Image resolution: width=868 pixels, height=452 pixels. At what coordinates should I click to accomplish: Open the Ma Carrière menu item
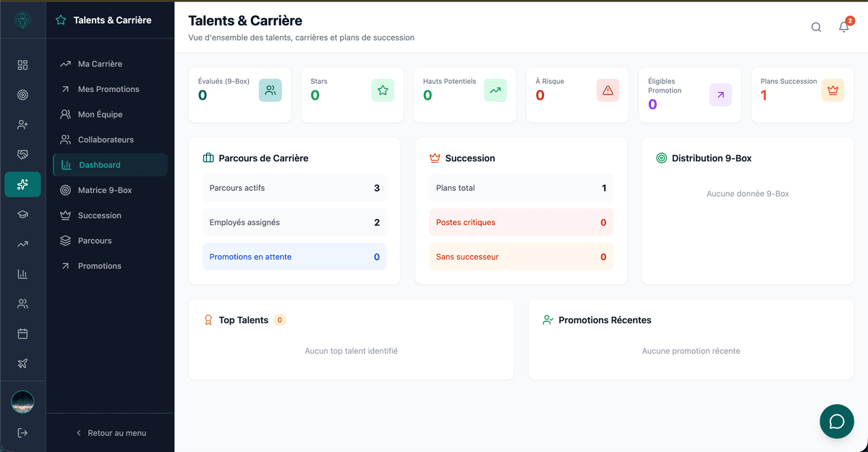(100, 64)
